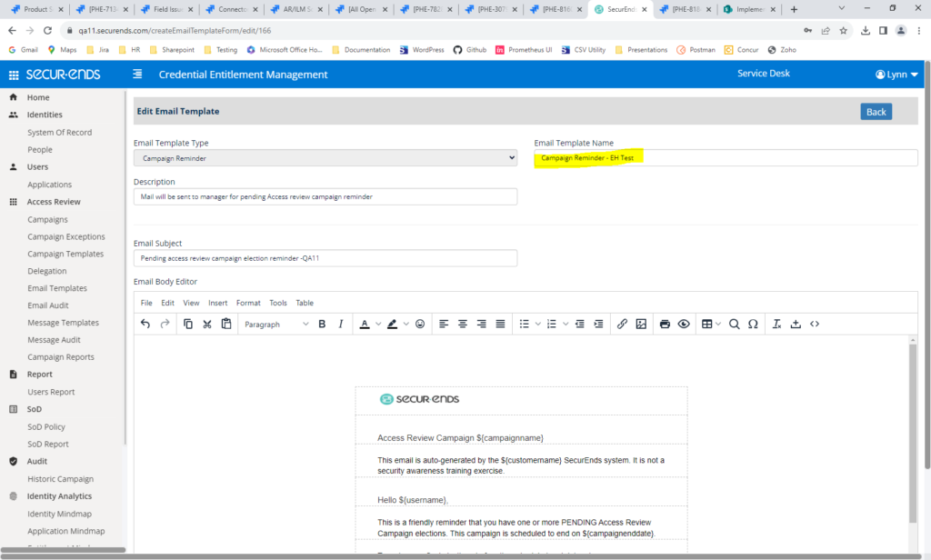Apply the text color button

point(365,324)
